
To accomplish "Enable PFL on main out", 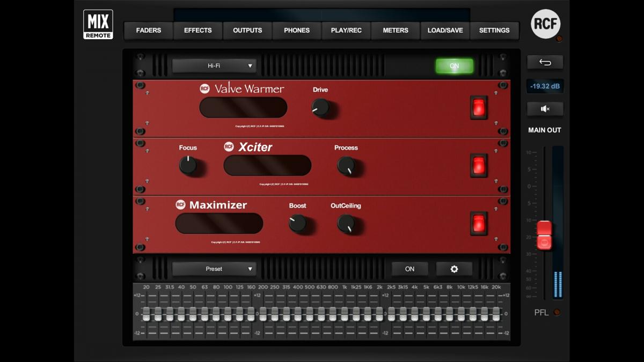I will 557,312.
